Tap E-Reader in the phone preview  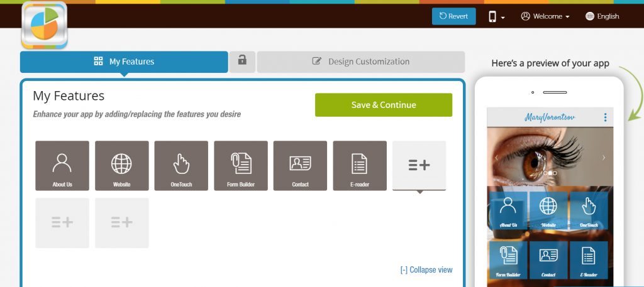tap(589, 259)
